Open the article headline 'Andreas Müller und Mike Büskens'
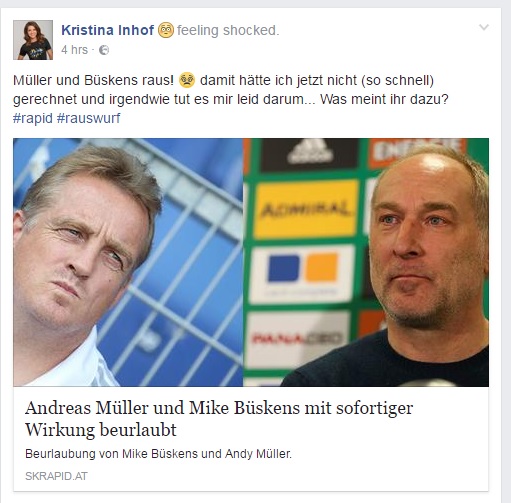511x503 pixels. click(x=219, y=419)
